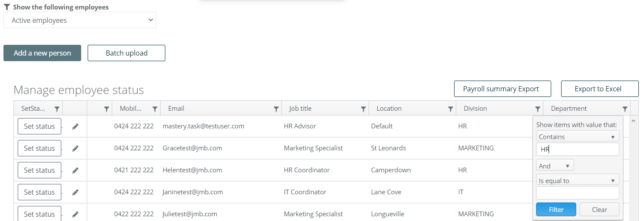Image resolution: width=644 pixels, height=221 pixels.
Task: Click the empty second filter value field
Action: point(578,193)
